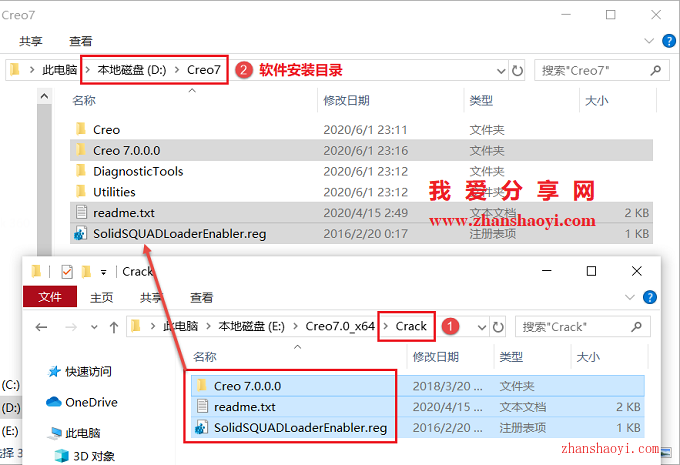Click 2 KB size of readme.txt in Crack window
The width and height of the screenshot is (680, 465).
coord(628,407)
